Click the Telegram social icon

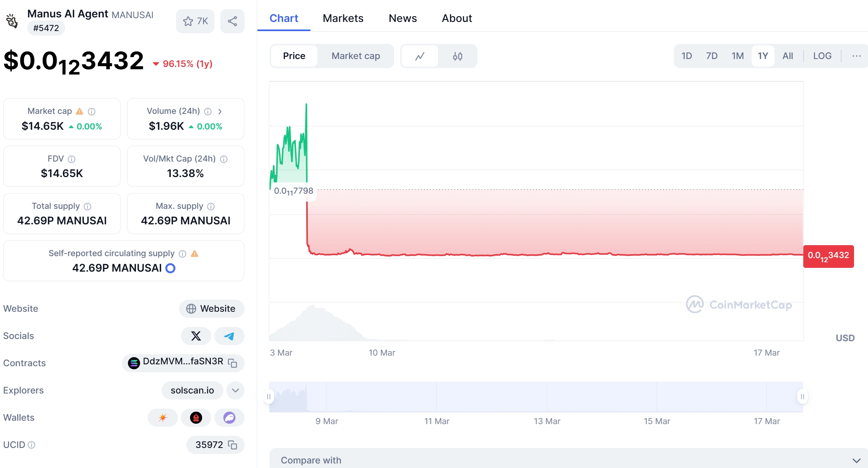click(229, 336)
